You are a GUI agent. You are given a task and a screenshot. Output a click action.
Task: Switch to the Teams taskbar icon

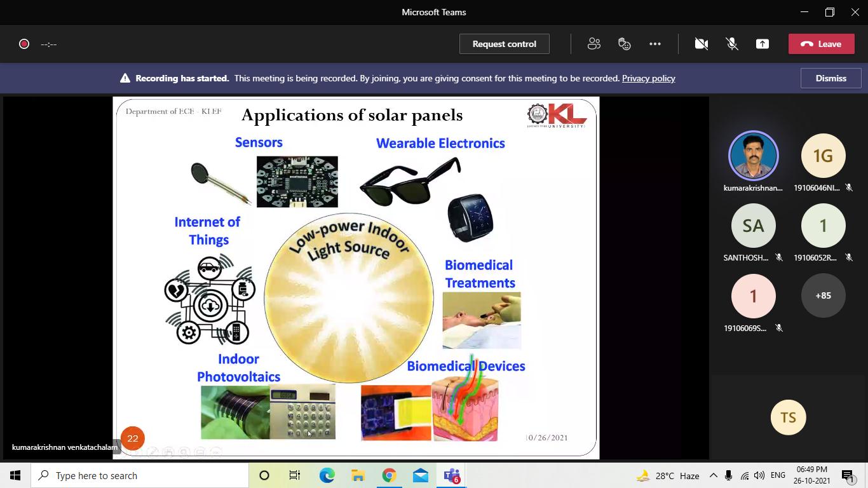tap(452, 475)
